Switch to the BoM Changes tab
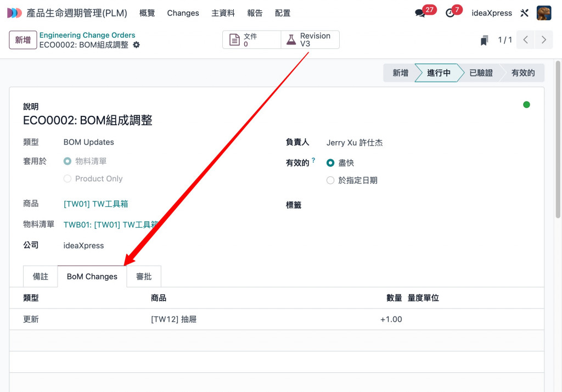 (x=92, y=277)
